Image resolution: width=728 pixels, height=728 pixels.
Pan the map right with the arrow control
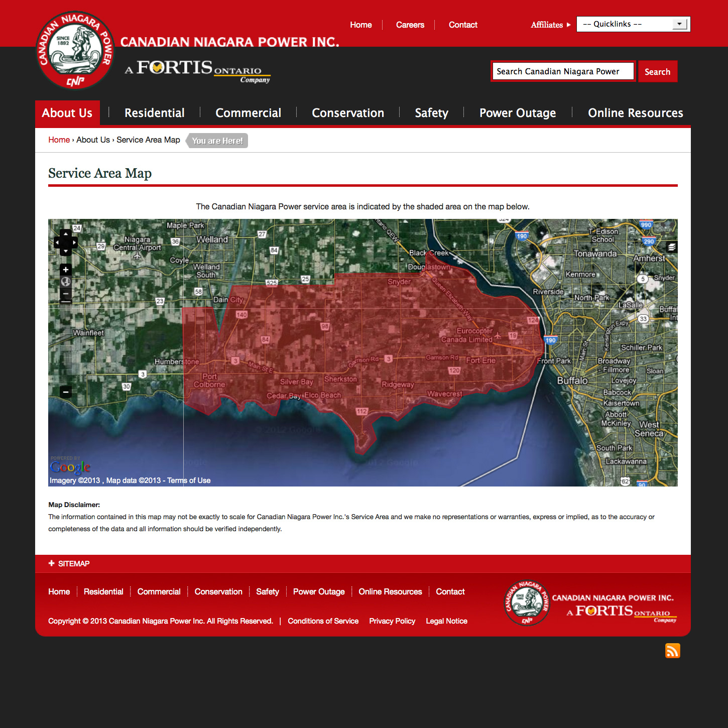[x=74, y=242]
